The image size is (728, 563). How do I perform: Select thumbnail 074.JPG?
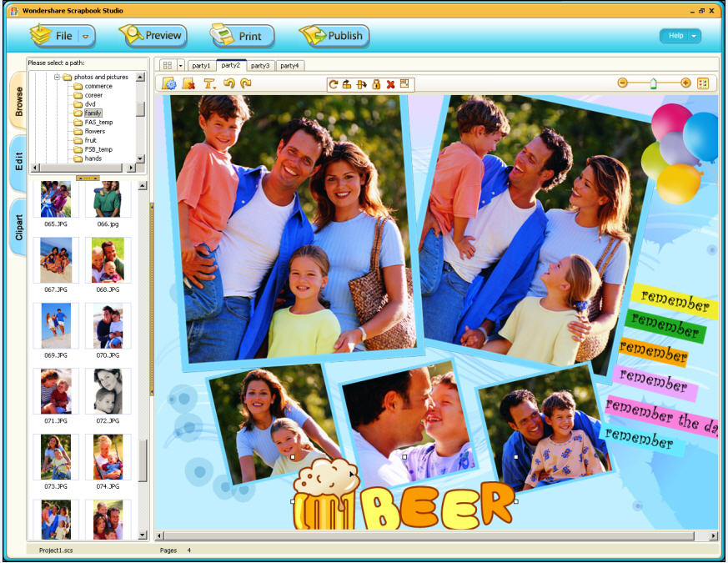tap(108, 457)
